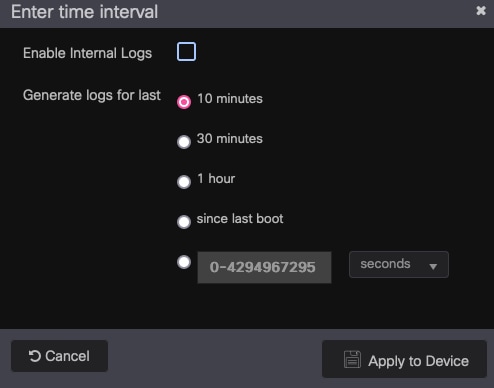Choose the 1 hour radio button
Image resolution: width=494 pixels, height=388 pixels.
184,182
